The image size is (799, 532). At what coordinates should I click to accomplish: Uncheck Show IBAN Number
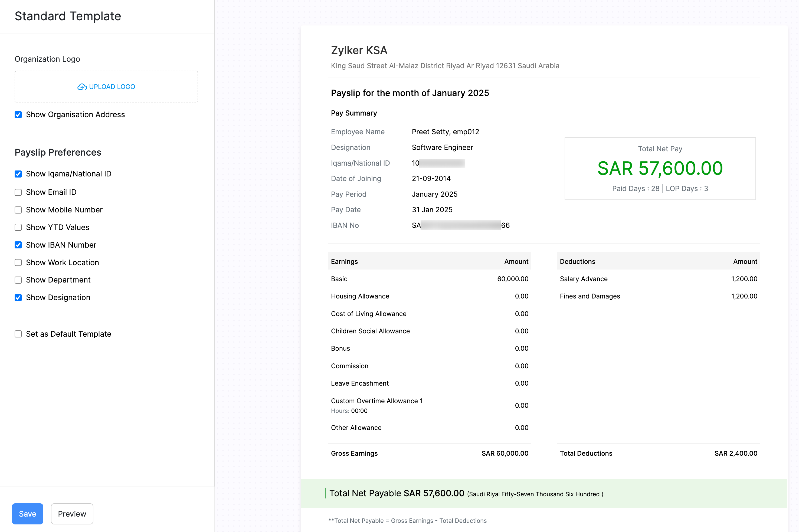tap(18, 245)
